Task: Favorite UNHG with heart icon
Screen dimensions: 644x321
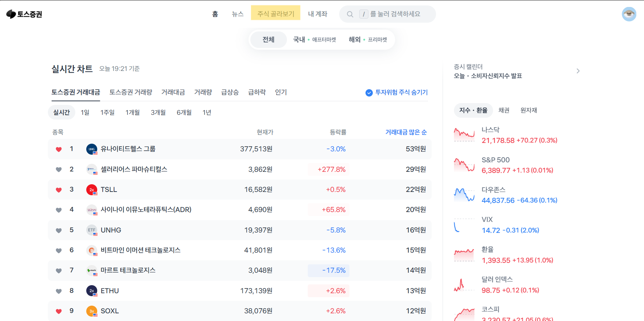Action: (x=58, y=230)
